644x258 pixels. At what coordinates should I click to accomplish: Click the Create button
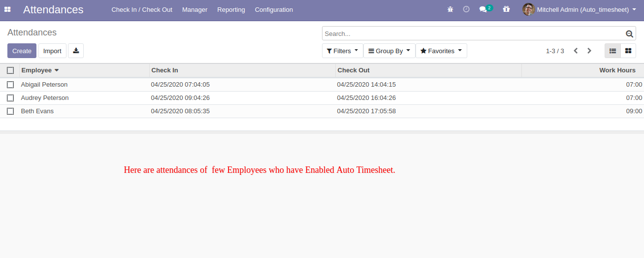click(x=22, y=51)
